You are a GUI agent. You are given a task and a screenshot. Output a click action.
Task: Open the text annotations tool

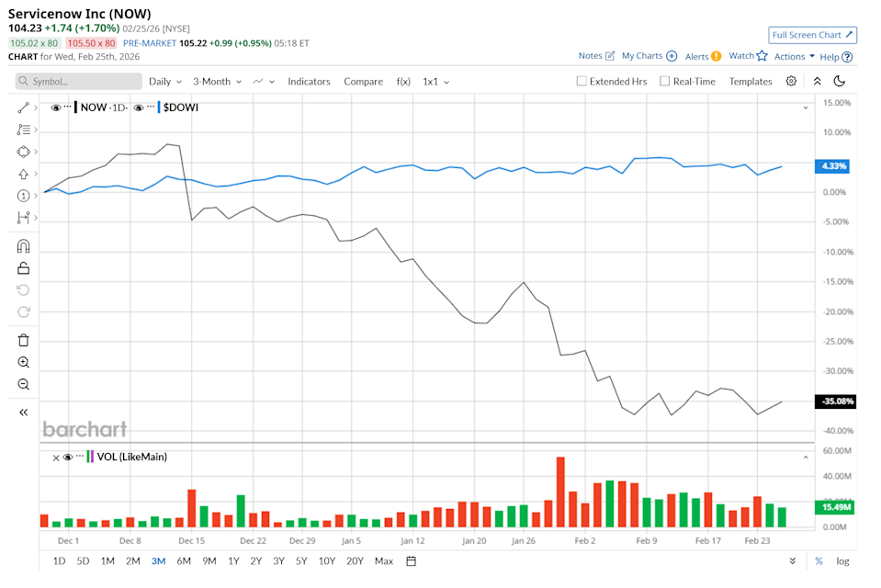pos(23,130)
